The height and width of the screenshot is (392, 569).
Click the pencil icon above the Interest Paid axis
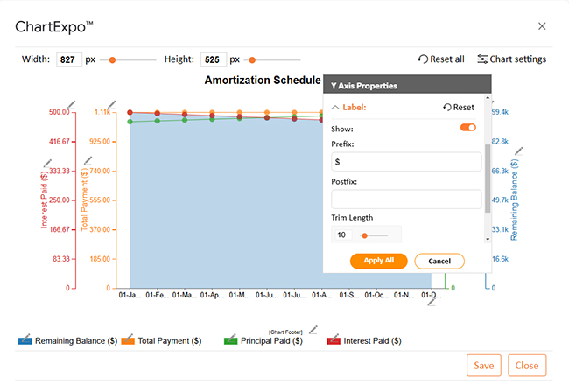[48, 162]
